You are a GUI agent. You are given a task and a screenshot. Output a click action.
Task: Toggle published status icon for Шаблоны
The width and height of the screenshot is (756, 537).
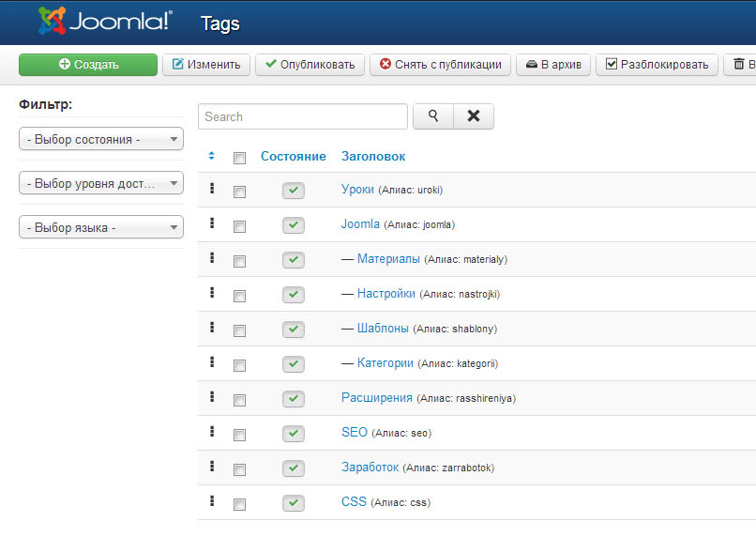point(294,330)
